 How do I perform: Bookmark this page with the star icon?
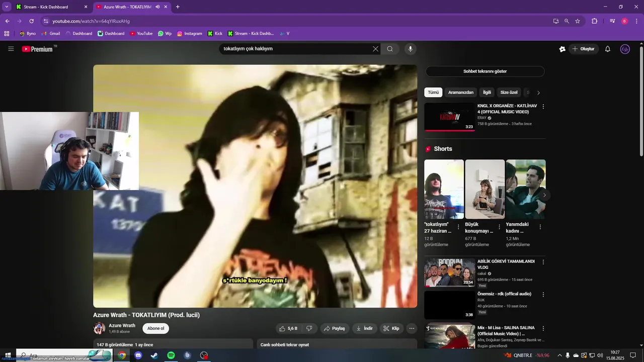[x=578, y=21]
